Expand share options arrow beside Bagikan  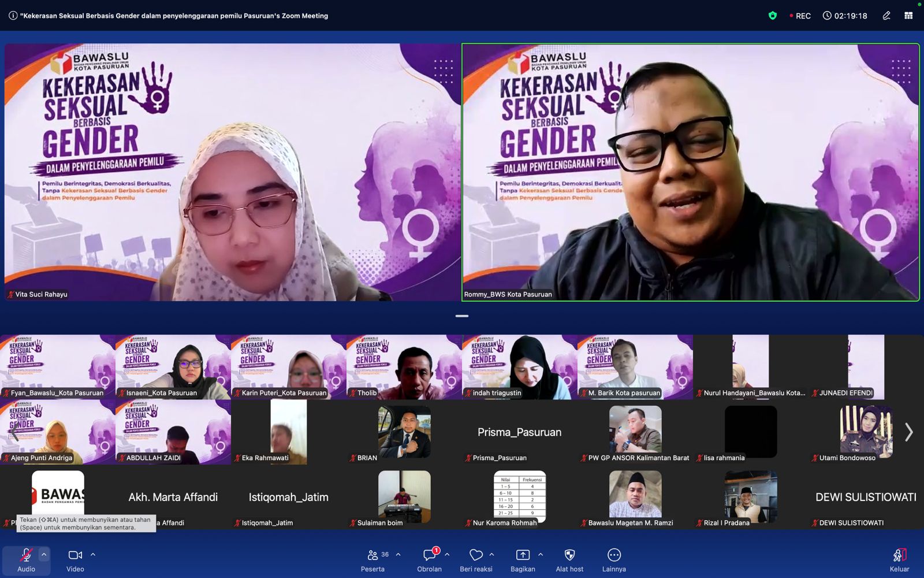[x=541, y=554]
